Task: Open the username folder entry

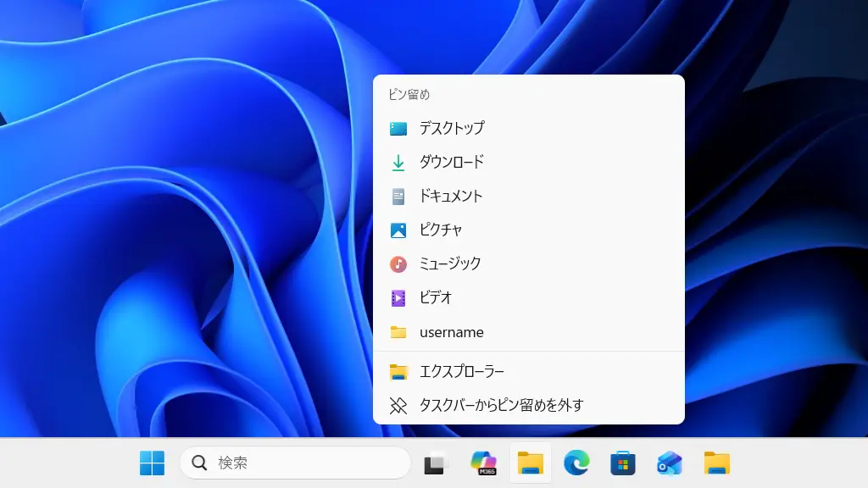Action: (453, 332)
